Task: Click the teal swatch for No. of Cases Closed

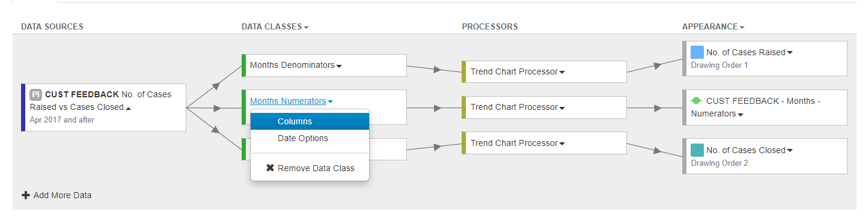Action: pos(697,150)
